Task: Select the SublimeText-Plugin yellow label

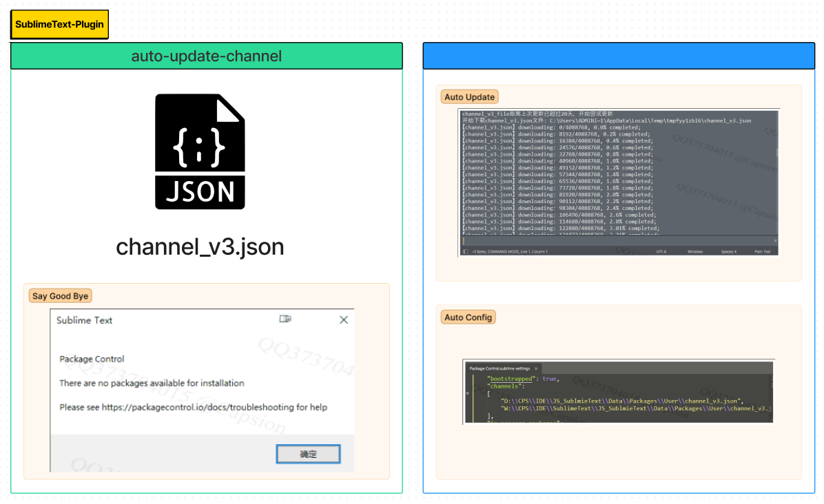Action: click(59, 24)
